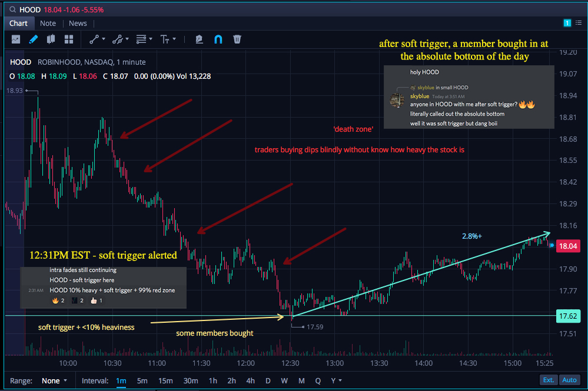
Task: Click the high value 18.09
Action: [x=58, y=76]
